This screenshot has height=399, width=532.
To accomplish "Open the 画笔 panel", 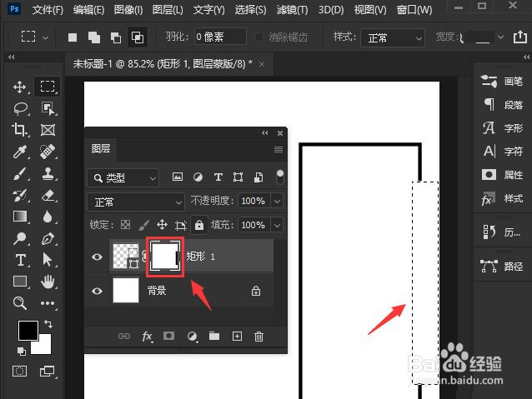I will [502, 82].
